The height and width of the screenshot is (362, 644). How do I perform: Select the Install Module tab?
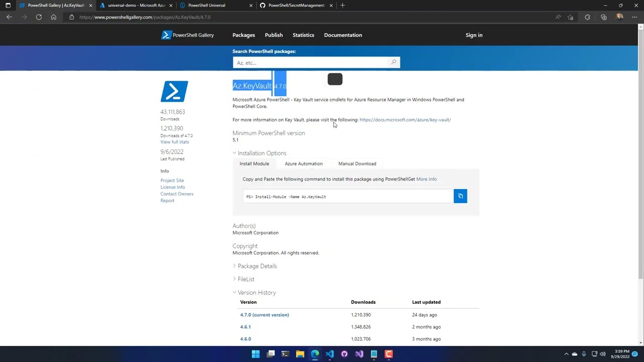click(254, 164)
